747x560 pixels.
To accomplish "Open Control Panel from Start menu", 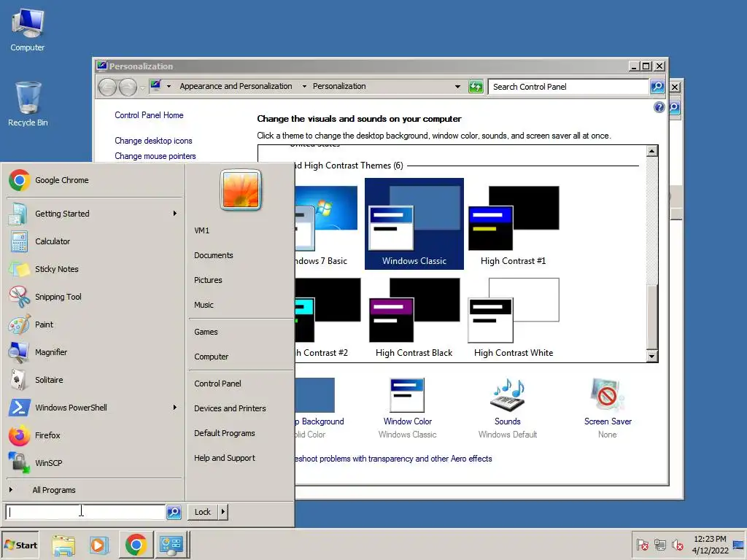I will click(217, 384).
